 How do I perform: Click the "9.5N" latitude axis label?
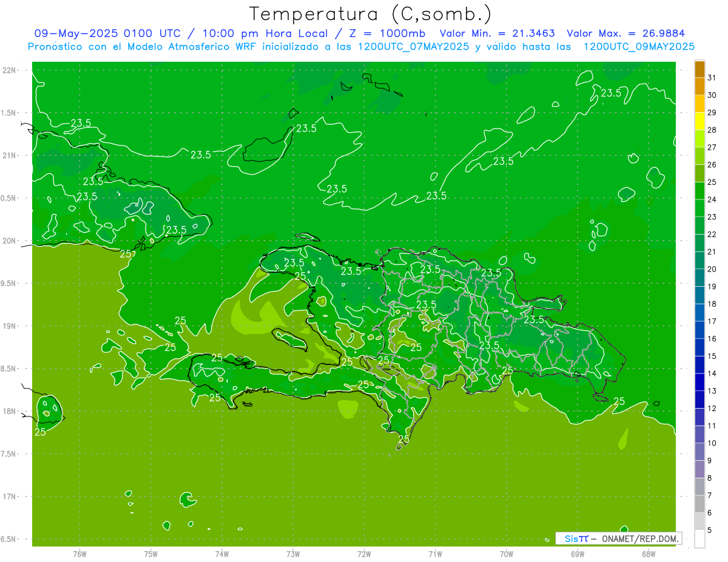click(9, 284)
